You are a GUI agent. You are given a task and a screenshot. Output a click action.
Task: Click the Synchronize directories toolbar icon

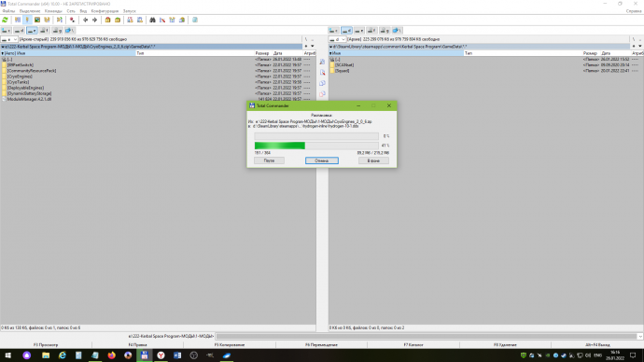[172, 20]
